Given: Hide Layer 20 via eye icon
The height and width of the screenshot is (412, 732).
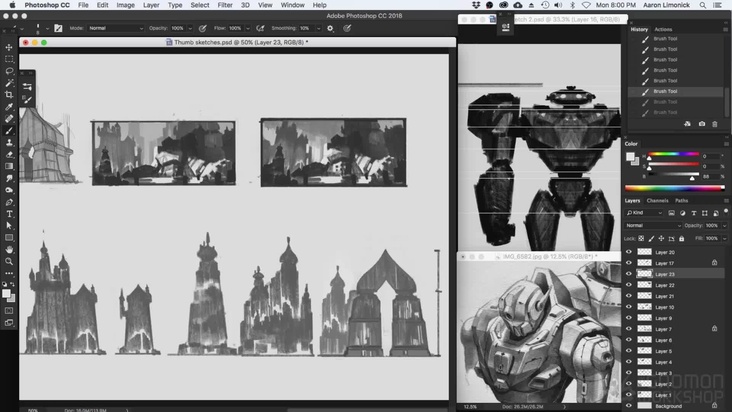Looking at the screenshot, I should click(629, 252).
